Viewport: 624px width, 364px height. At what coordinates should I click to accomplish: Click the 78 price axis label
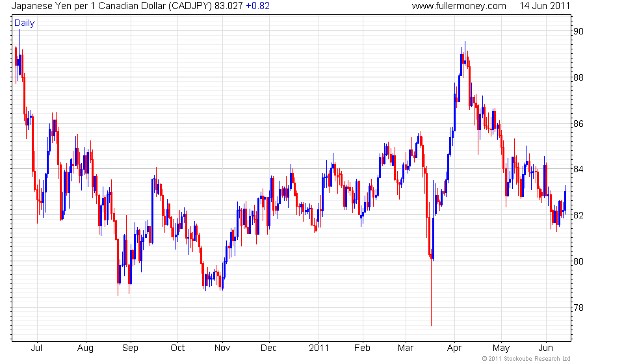click(578, 307)
